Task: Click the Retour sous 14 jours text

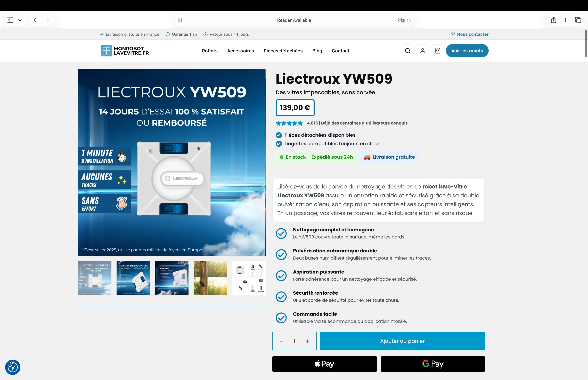Action: [229, 34]
